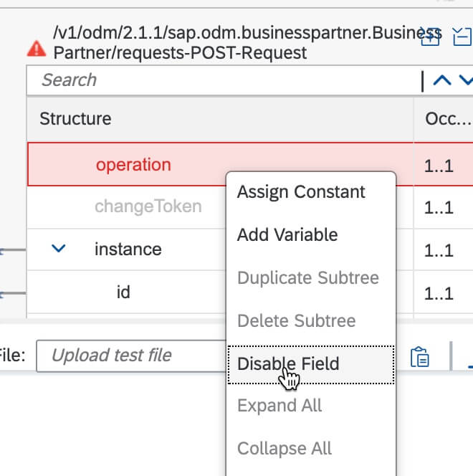The width and height of the screenshot is (473, 476).
Task: Collapse the instance node chevron
Action: tap(58, 248)
